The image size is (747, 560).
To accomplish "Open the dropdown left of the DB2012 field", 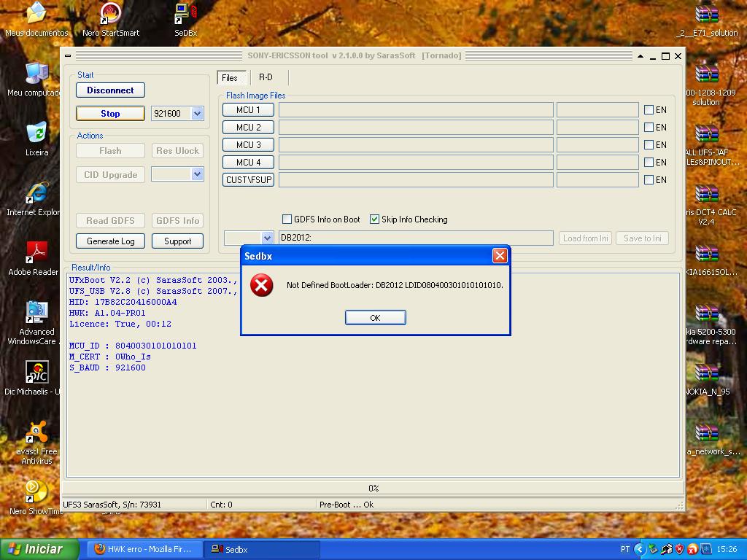I will click(267, 238).
